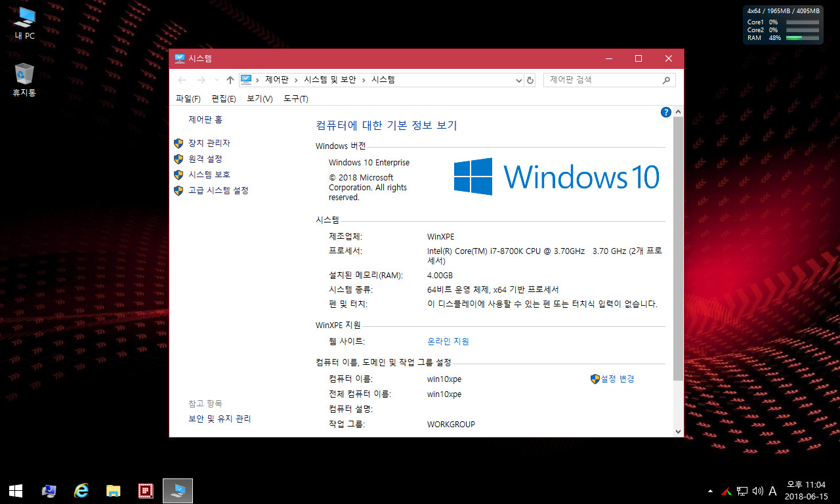Open the 휴지통 recycle bin icon
Viewport: 840px width, 504px height.
pyautogui.click(x=24, y=80)
